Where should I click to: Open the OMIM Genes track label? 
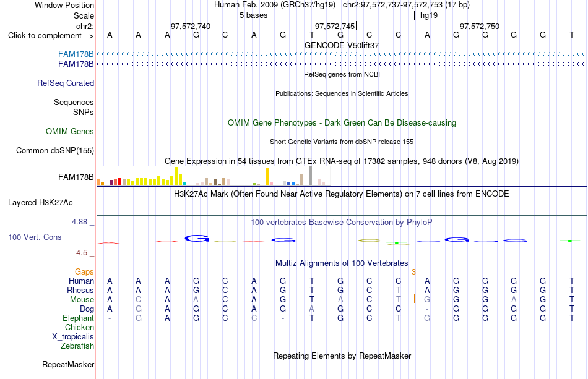coord(70,132)
